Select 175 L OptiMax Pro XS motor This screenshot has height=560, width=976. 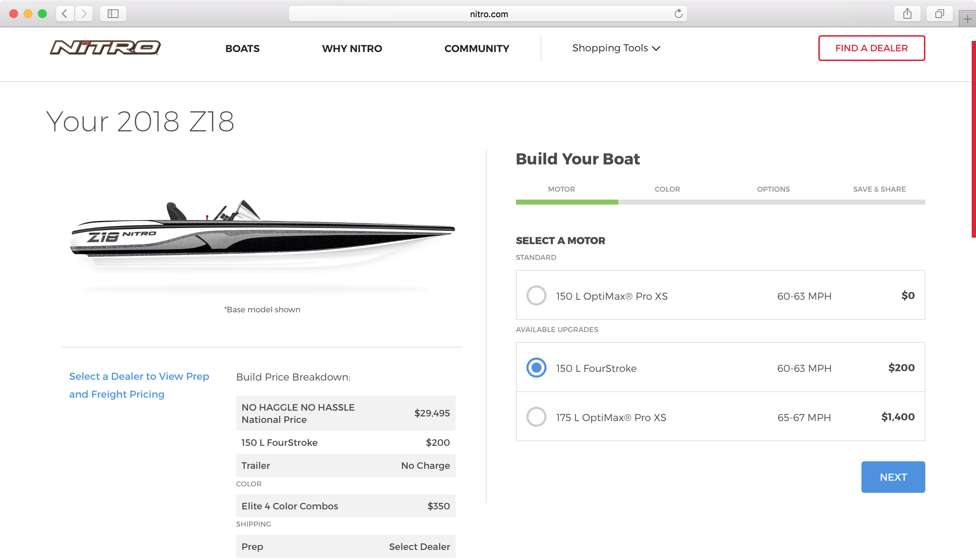click(x=536, y=417)
